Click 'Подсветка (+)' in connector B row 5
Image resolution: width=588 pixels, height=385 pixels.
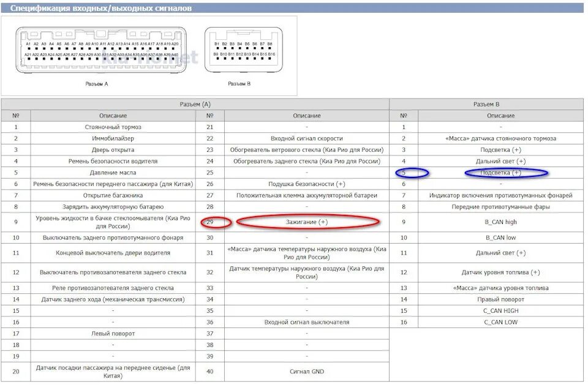[500, 173]
